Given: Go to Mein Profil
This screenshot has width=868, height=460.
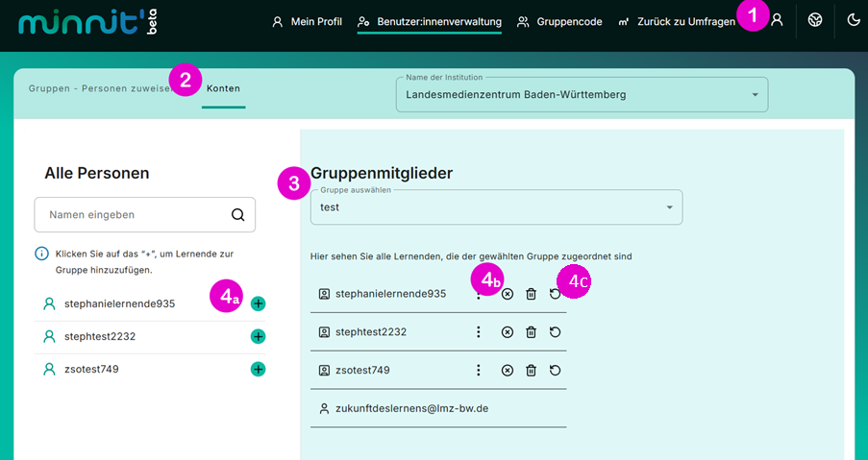Looking at the screenshot, I should tap(307, 21).
